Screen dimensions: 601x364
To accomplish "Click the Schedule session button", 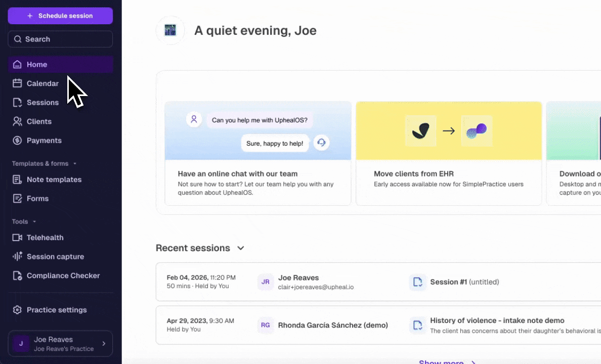I will tap(60, 16).
